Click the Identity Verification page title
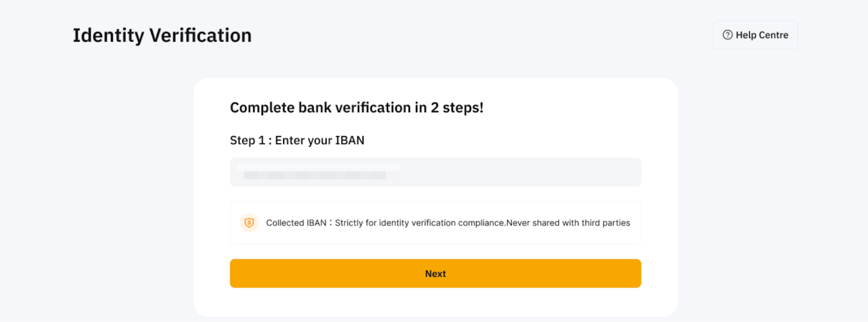The width and height of the screenshot is (868, 322). click(162, 35)
